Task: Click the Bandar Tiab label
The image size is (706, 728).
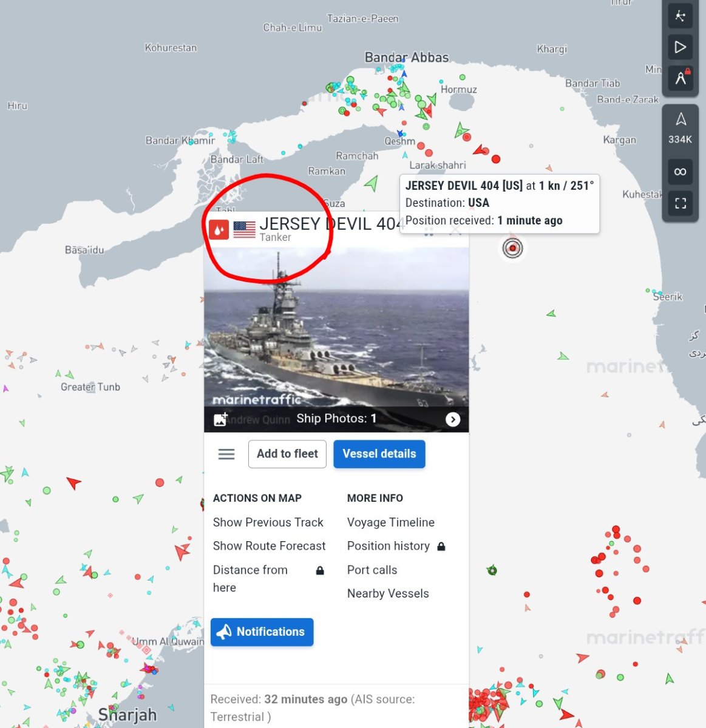Action: pos(592,83)
